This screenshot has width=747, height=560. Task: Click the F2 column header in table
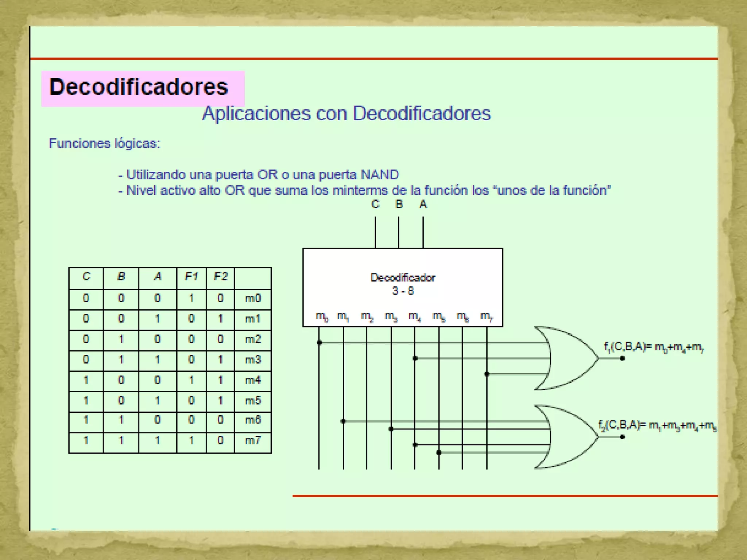[220, 277]
